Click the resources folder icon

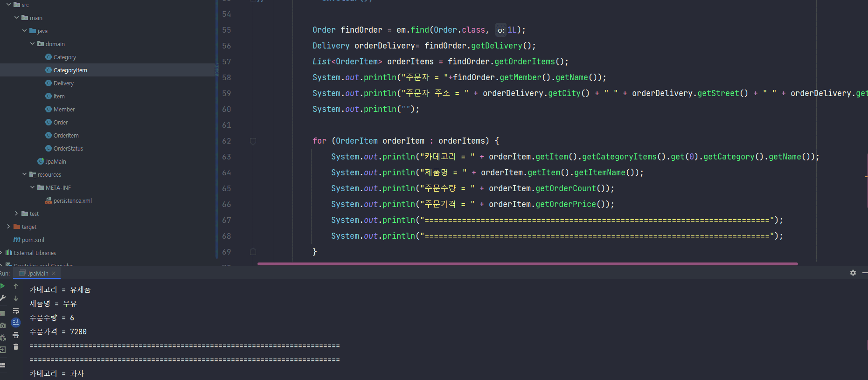coord(33,174)
